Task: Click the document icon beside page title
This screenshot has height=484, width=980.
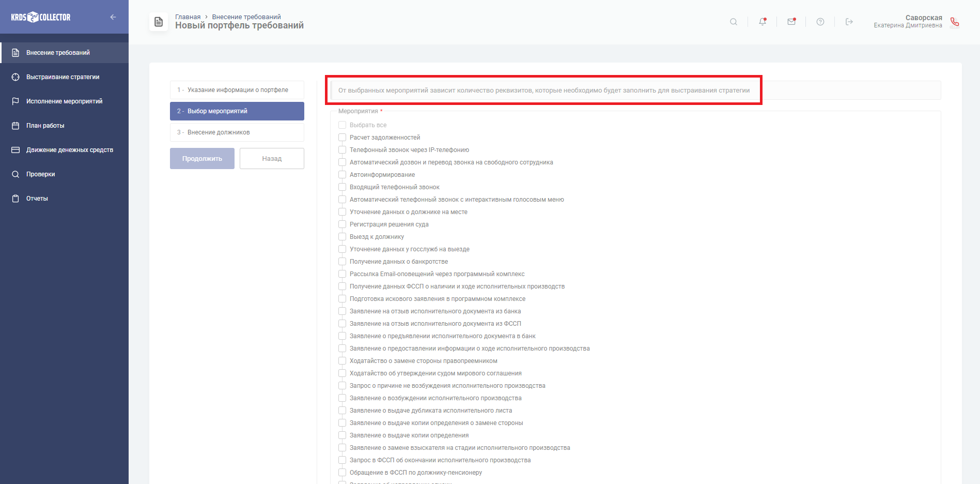Action: click(159, 22)
